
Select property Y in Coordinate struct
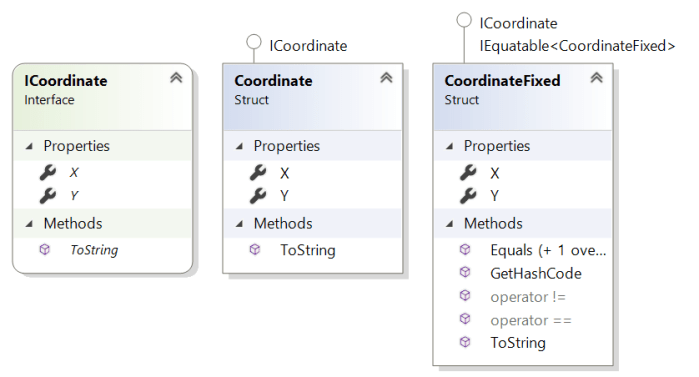point(284,196)
